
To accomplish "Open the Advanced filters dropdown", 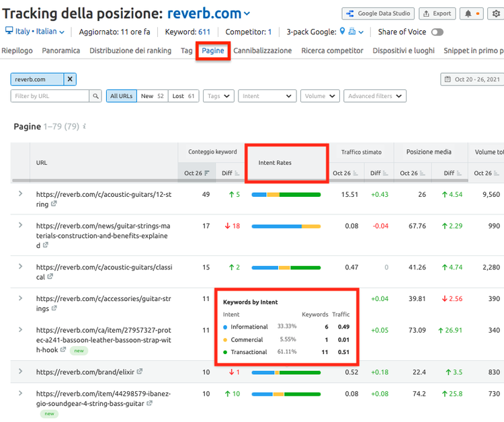I will 375,96.
